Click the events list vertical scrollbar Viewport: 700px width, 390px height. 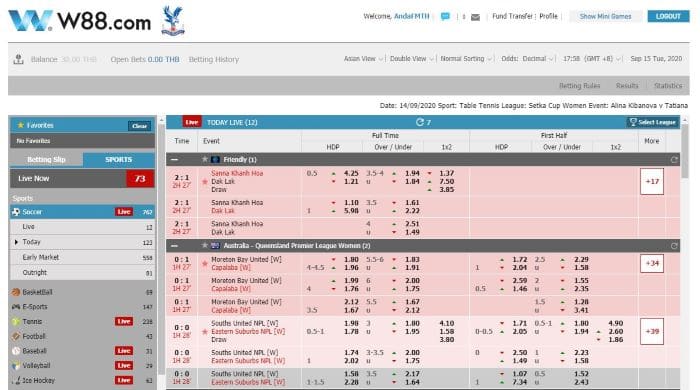(x=685, y=252)
